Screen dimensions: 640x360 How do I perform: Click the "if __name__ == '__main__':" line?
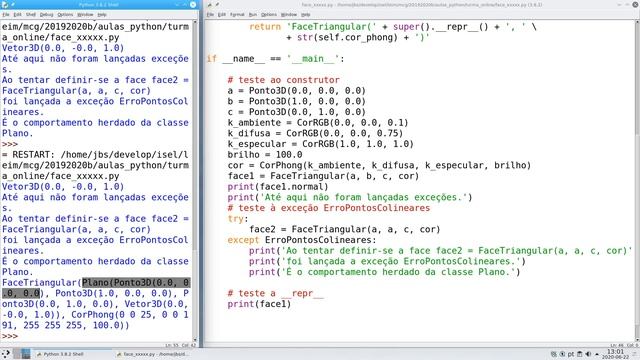(x=276, y=59)
